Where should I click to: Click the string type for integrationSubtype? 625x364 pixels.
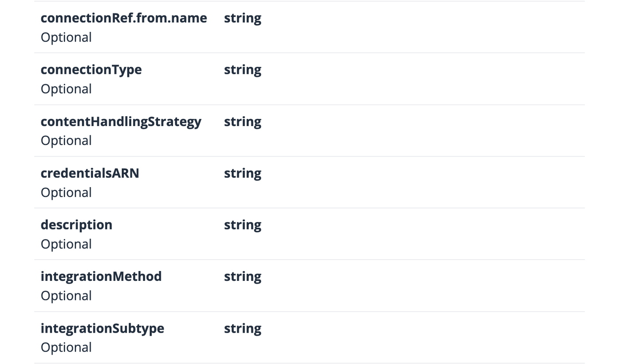click(243, 329)
